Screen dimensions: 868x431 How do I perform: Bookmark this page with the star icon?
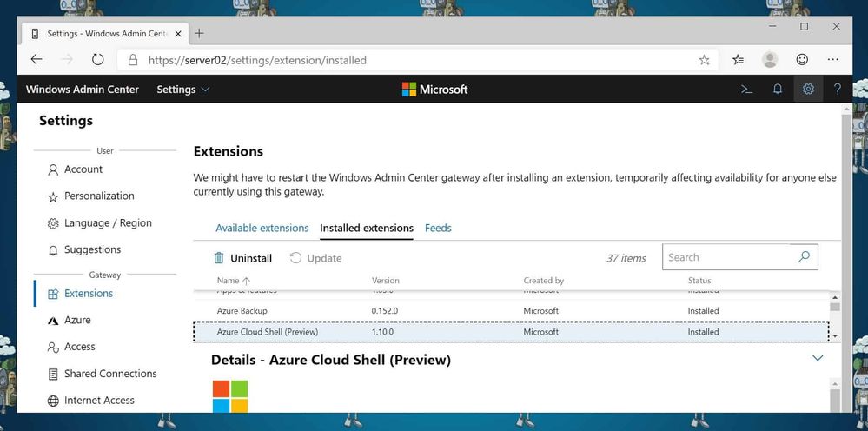(x=705, y=60)
